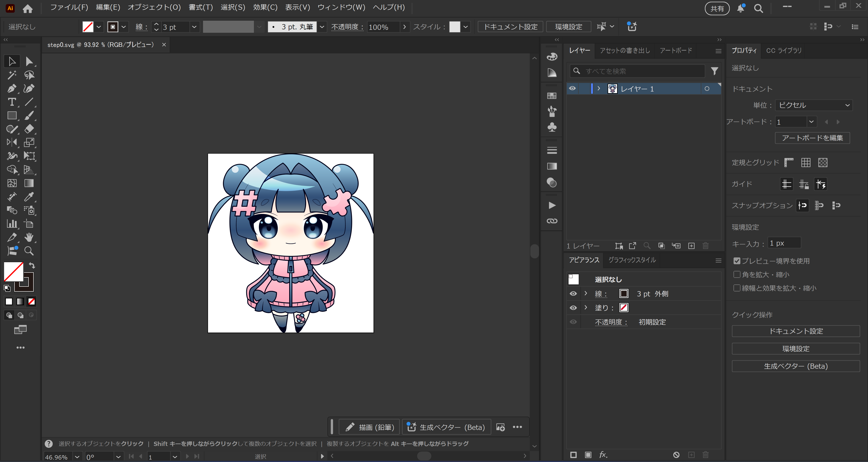Select the Eyedropper tool

click(29, 197)
